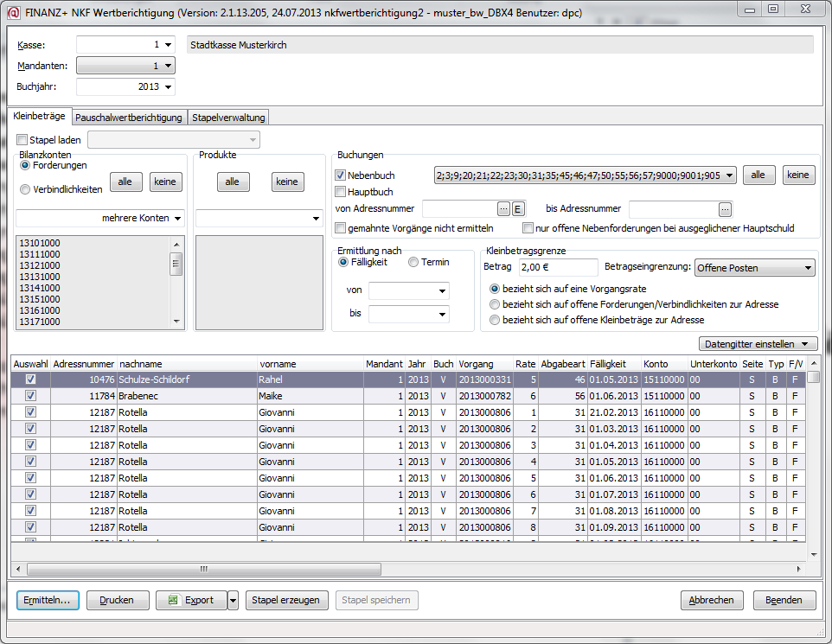Click the Fälligkeit 21.02.2013 cell
This screenshot has height=644, width=832.
614,412
